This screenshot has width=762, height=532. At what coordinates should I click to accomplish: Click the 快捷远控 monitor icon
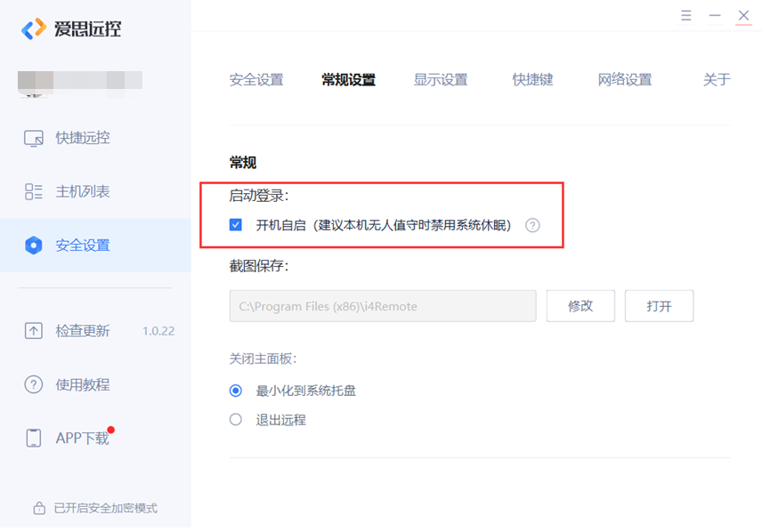tap(34, 138)
